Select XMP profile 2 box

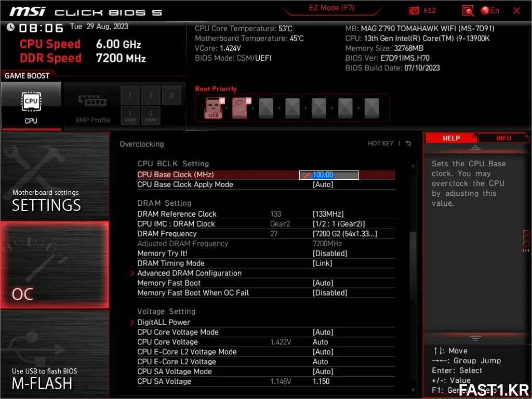[x=151, y=96]
